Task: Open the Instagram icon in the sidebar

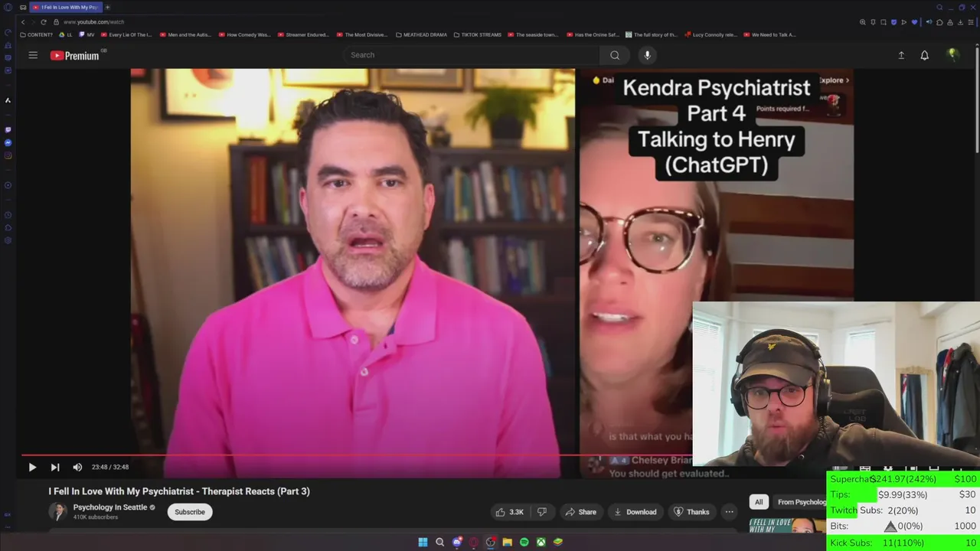Action: tap(8, 155)
